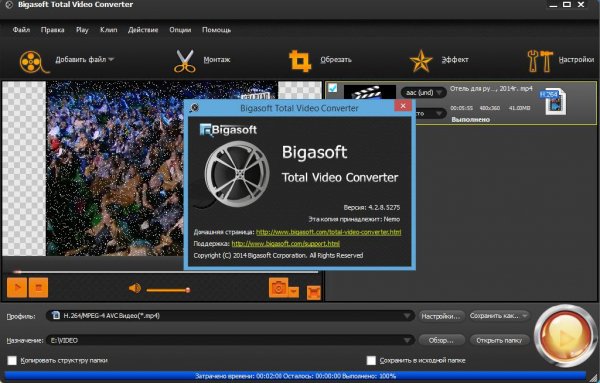Click the 41.00MB file size value

pyautogui.click(x=519, y=108)
